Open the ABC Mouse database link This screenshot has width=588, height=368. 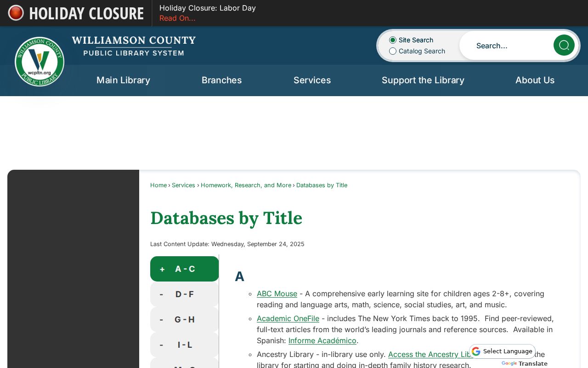coord(277,293)
